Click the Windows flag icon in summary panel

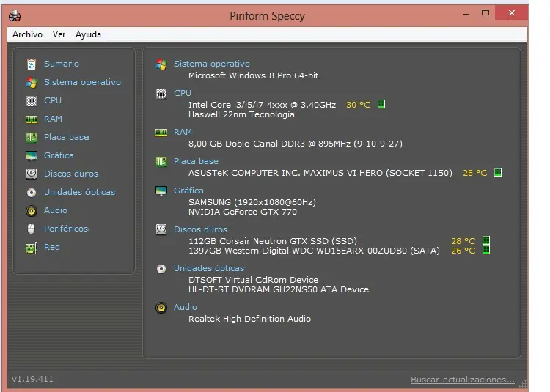click(x=161, y=64)
